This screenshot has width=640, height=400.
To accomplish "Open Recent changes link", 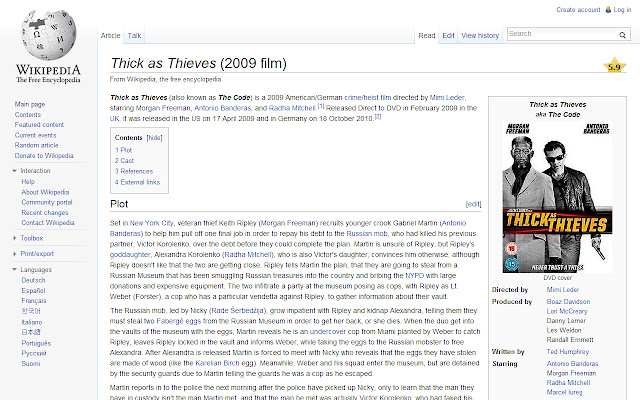I will (45, 212).
